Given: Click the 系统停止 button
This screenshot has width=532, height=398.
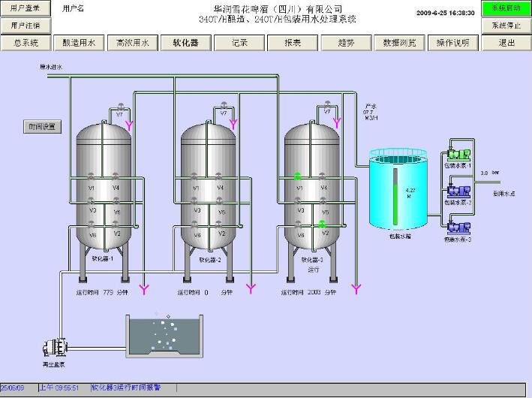Looking at the screenshot, I should [x=506, y=26].
